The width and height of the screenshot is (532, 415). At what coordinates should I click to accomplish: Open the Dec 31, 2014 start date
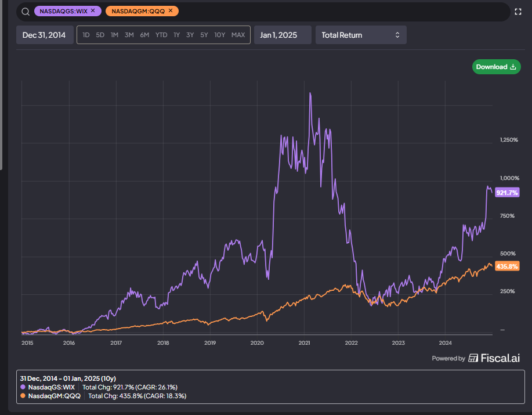click(x=45, y=35)
